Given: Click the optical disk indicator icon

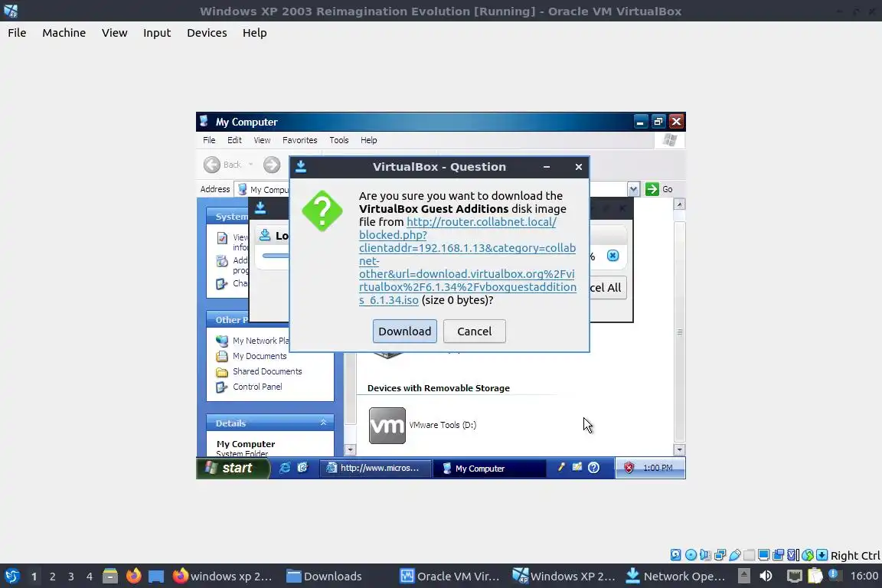Looking at the screenshot, I should tap(691, 555).
